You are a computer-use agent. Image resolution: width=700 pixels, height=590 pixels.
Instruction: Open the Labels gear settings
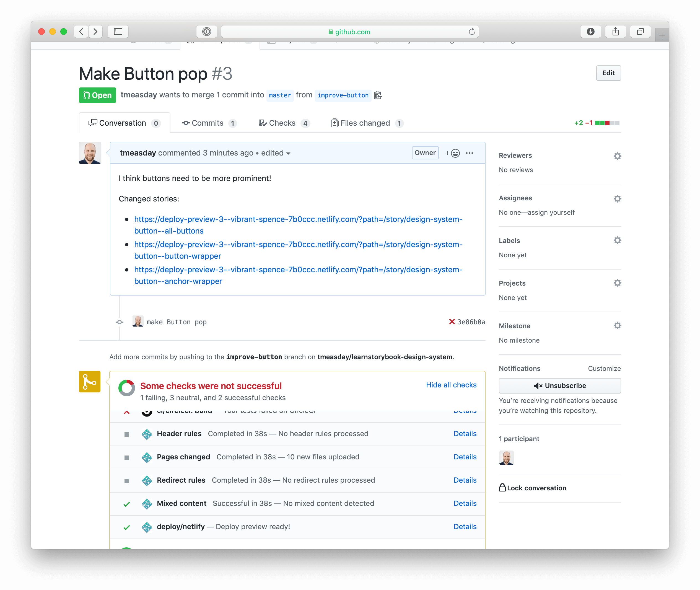617,240
